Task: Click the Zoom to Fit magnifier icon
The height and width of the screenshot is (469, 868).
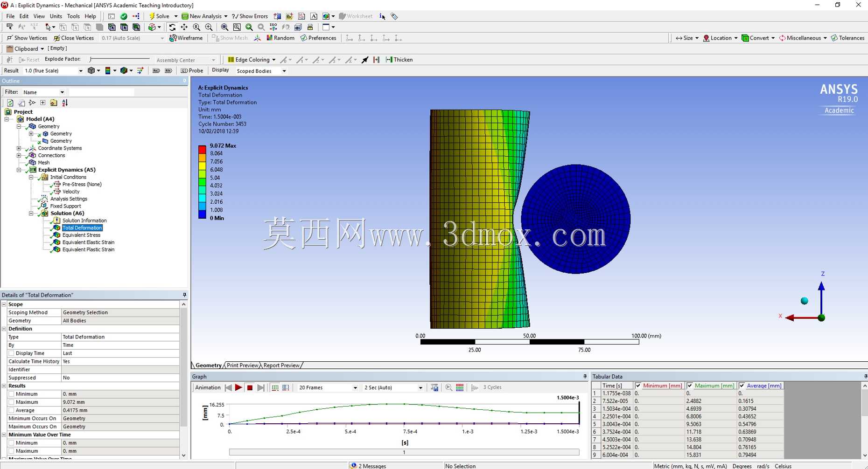Action: click(x=224, y=27)
